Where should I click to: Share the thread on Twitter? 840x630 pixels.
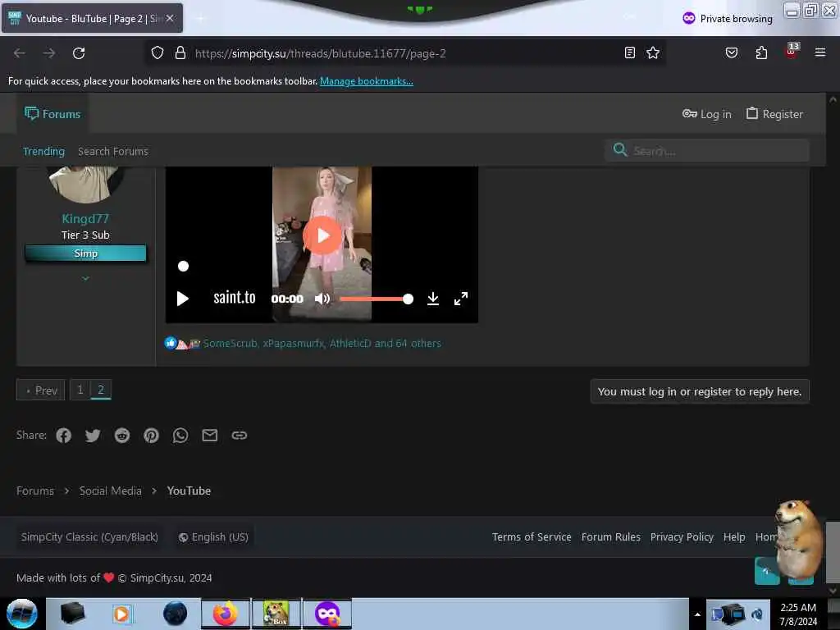[x=93, y=436]
